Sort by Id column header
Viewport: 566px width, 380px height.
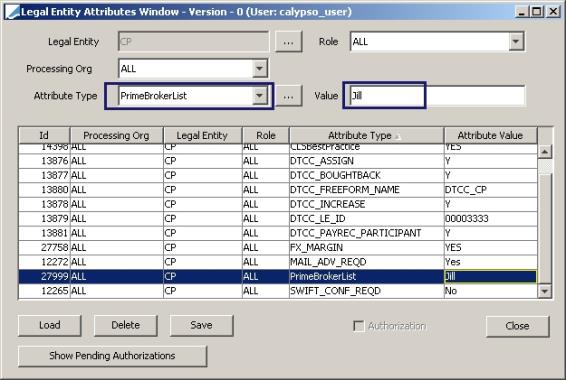point(44,135)
